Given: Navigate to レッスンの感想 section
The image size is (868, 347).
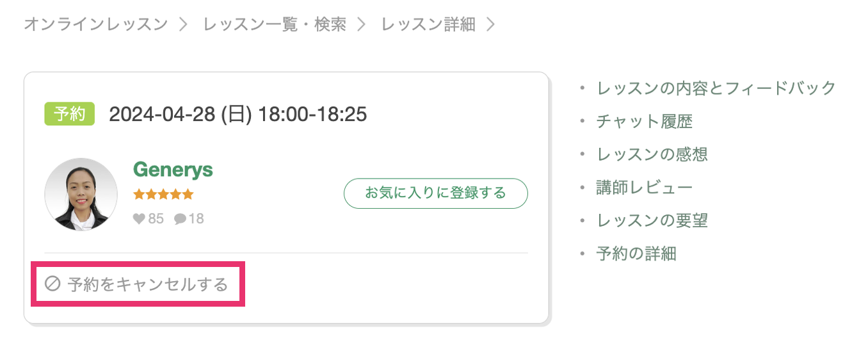Looking at the screenshot, I should click(652, 154).
